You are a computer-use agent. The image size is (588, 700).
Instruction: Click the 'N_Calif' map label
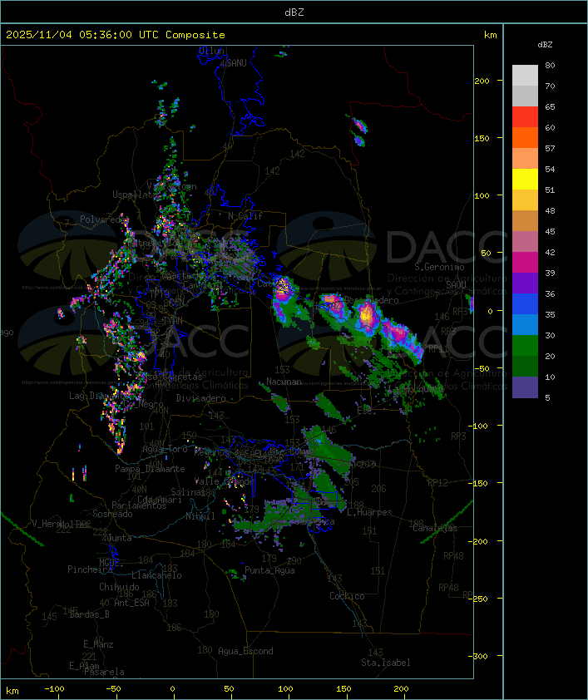coord(245,216)
